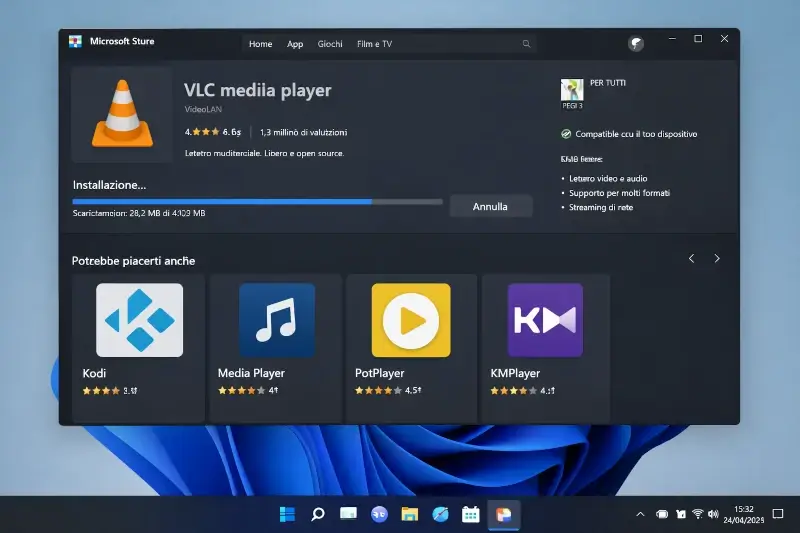This screenshot has width=800, height=533.
Task: Open the Chat taskbar icon
Action: click(x=379, y=514)
